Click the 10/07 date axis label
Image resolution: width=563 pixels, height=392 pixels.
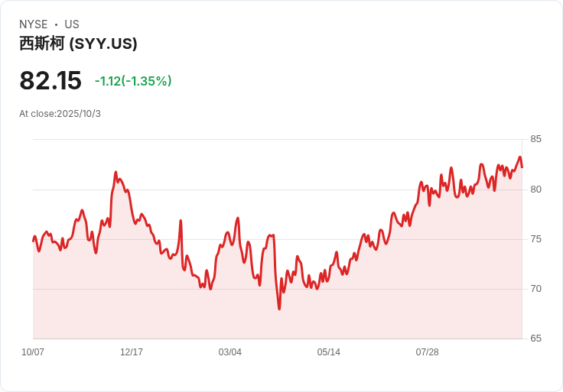point(33,352)
